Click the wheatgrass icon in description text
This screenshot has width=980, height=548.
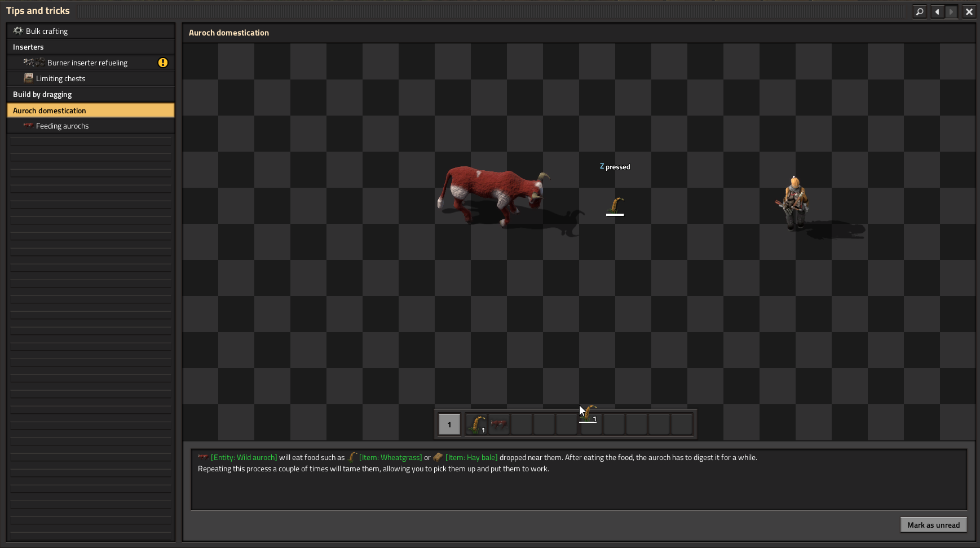tap(352, 457)
